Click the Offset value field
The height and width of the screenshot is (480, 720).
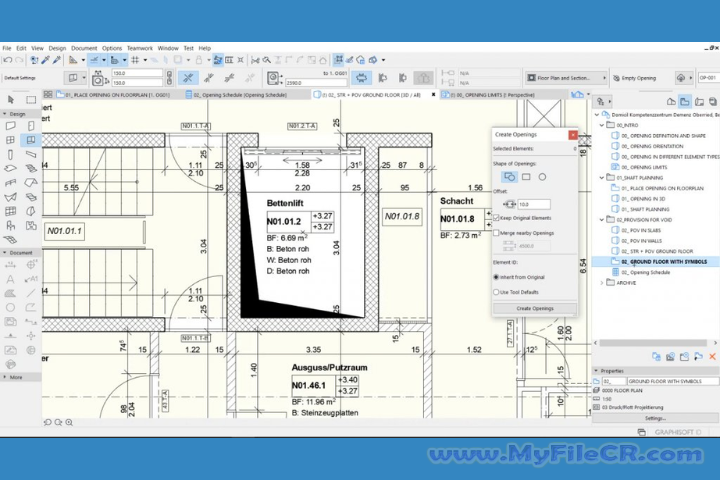click(x=534, y=204)
